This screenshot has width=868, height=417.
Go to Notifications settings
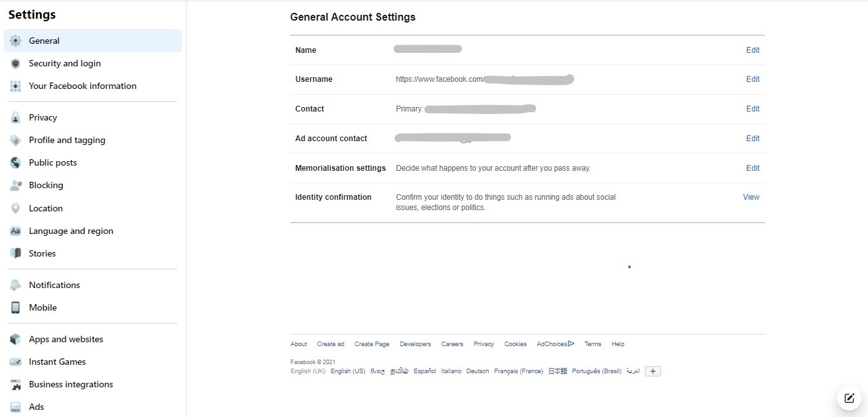click(x=93, y=285)
